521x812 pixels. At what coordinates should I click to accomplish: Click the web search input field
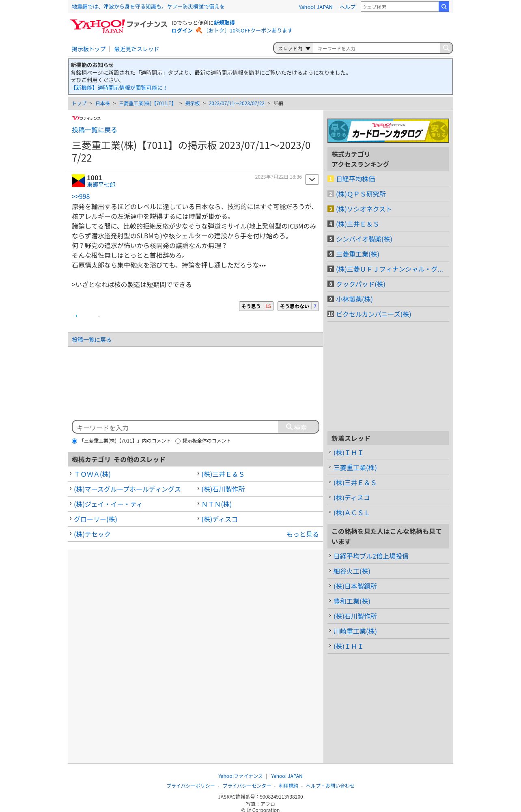pos(400,6)
